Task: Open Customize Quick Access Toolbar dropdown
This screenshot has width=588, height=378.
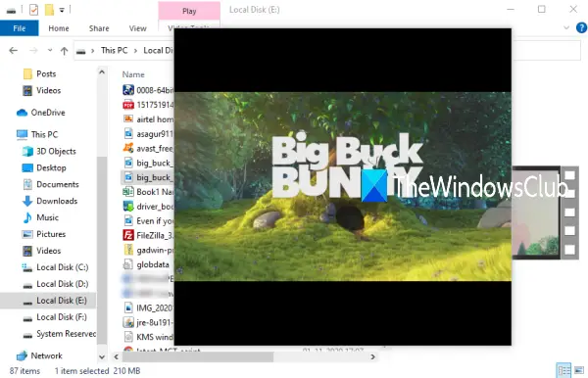Action: (x=62, y=10)
